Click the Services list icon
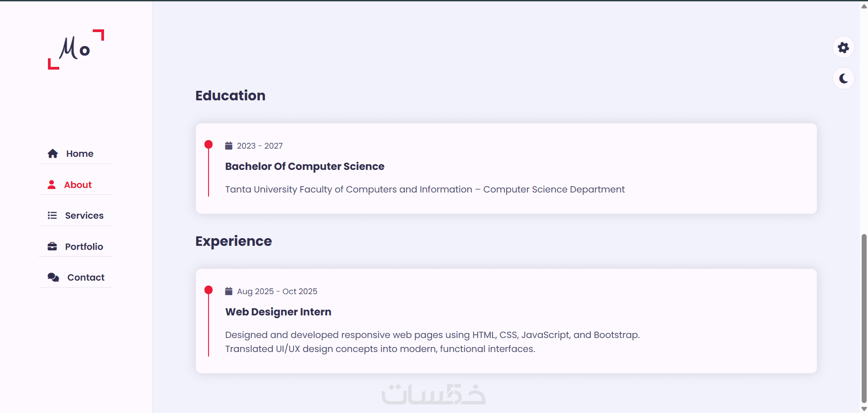This screenshot has height=413, width=868. 52,216
